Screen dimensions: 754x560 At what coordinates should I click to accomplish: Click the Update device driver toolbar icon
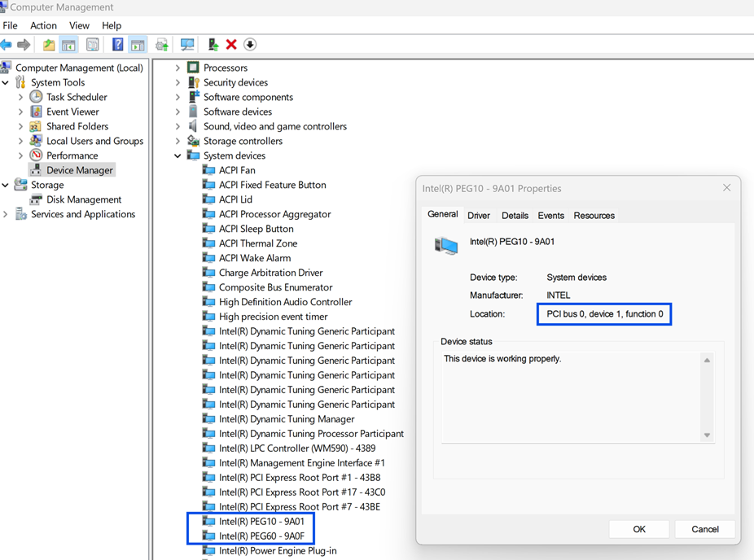(x=213, y=45)
